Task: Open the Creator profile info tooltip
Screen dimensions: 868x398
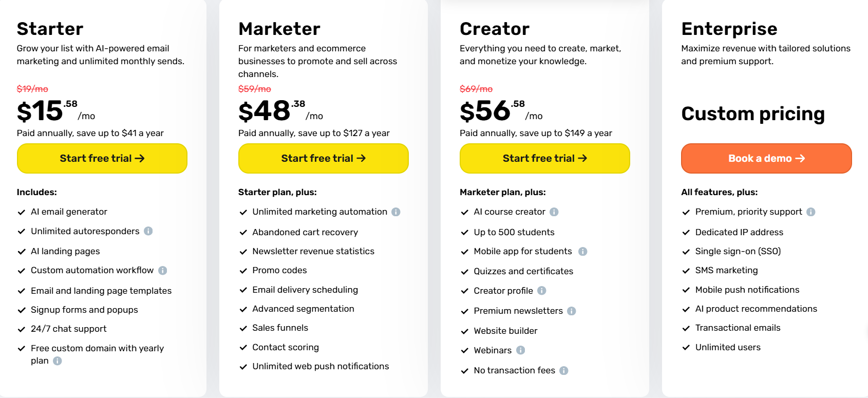Action: click(542, 290)
